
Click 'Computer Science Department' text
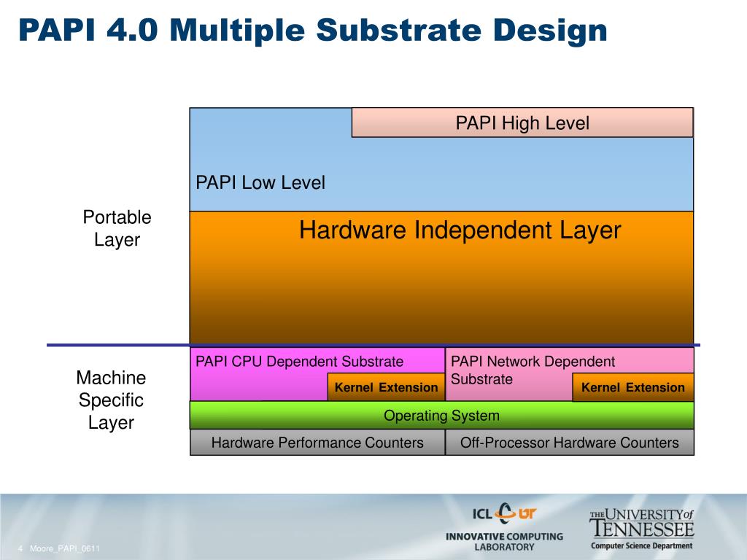tap(642, 545)
